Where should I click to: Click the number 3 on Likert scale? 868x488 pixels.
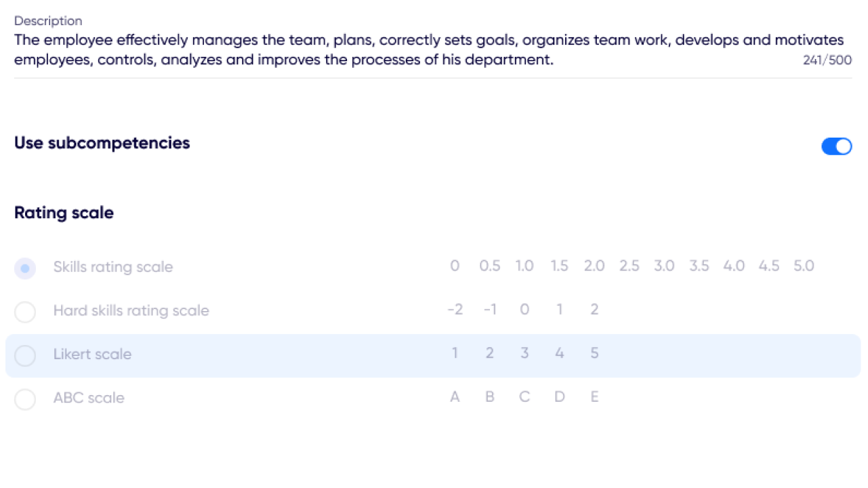pos(524,353)
